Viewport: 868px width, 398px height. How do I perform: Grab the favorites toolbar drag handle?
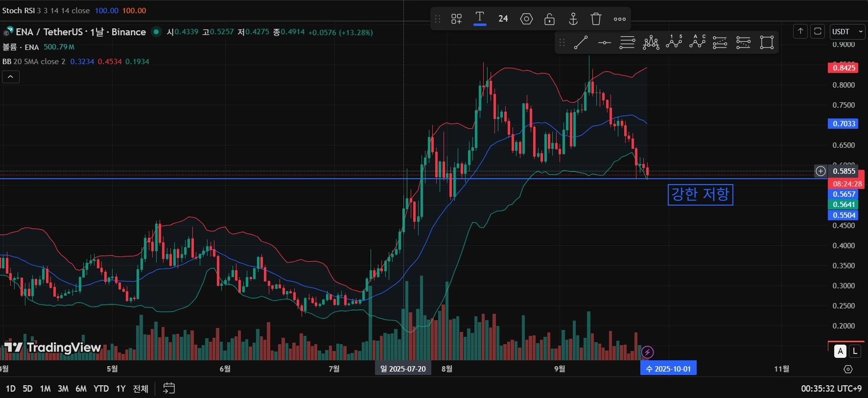(x=562, y=43)
